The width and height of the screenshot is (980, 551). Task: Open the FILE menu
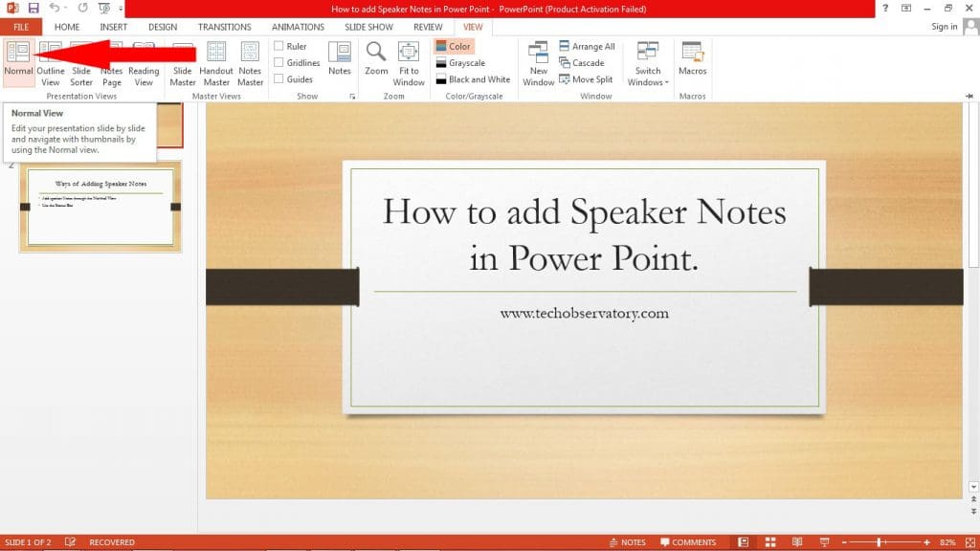20,27
